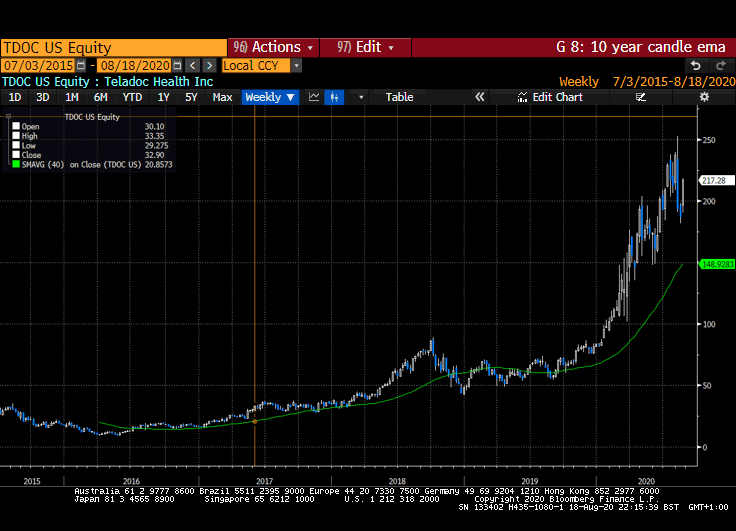Click SMAVG legend value 20.8573
The image size is (736, 531).
pyautogui.click(x=159, y=164)
